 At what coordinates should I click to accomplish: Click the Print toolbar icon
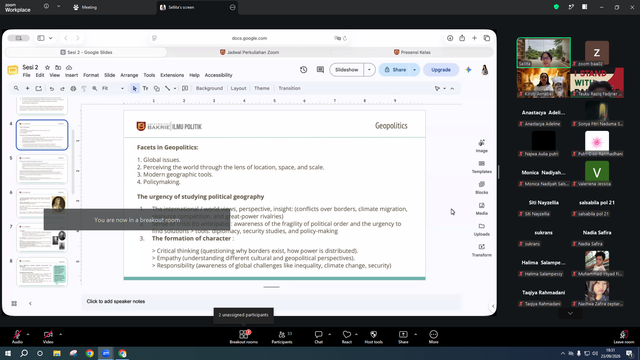pos(73,88)
